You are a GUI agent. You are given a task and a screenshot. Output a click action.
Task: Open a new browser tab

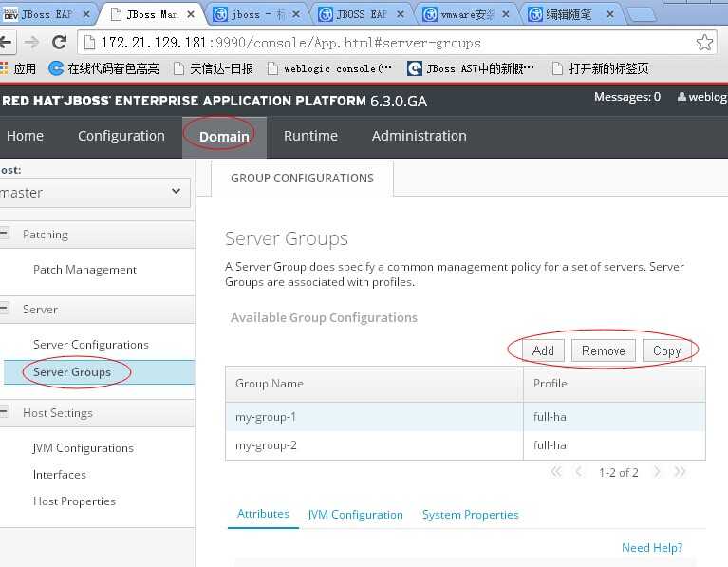point(642,15)
